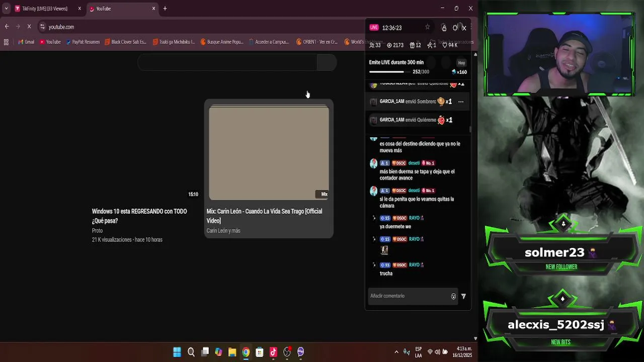Viewport: 644px width, 362px height.
Task: Open Task View in taskbar
Action: (205, 352)
